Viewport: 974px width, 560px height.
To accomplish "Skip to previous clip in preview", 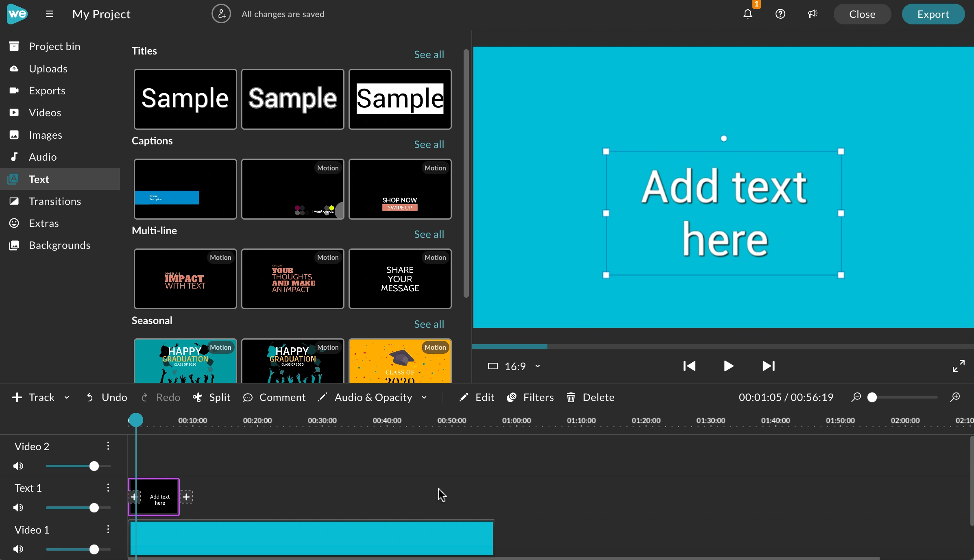I will pos(689,366).
